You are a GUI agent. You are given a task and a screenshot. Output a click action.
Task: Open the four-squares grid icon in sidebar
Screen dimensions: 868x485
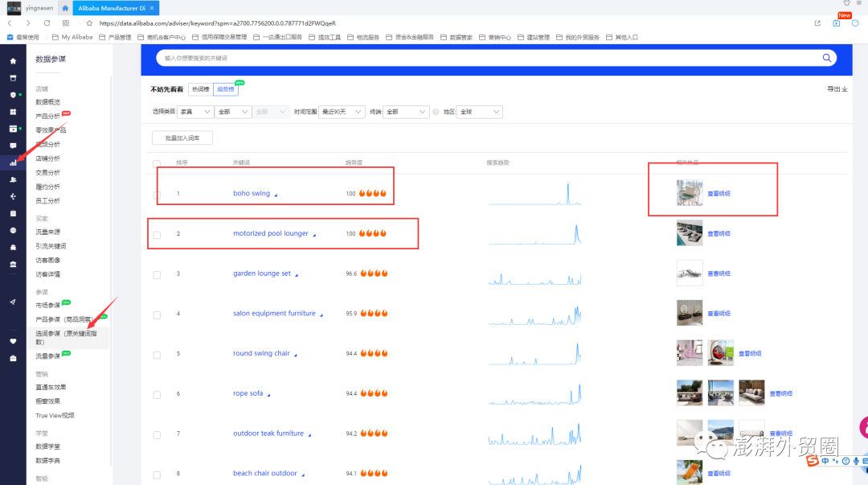point(13,112)
